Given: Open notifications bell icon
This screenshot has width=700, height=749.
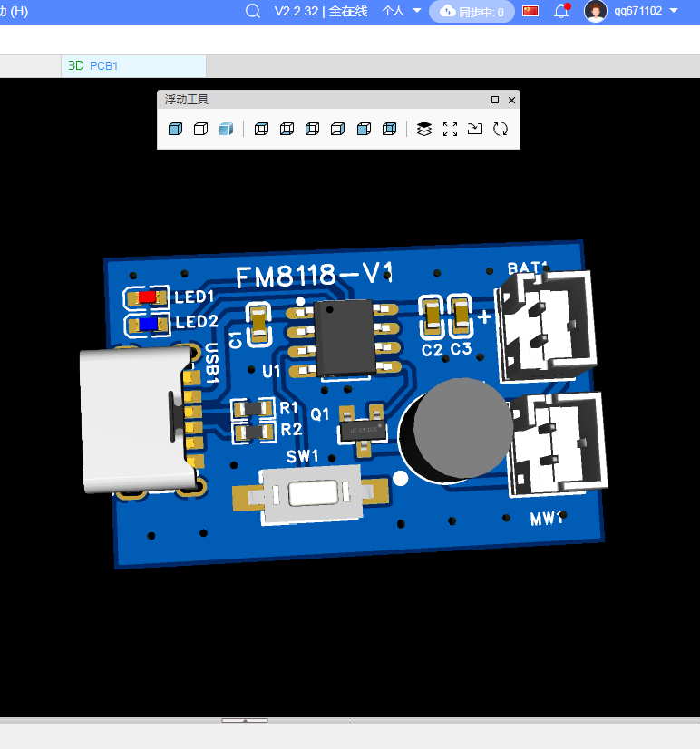Looking at the screenshot, I should [562, 11].
